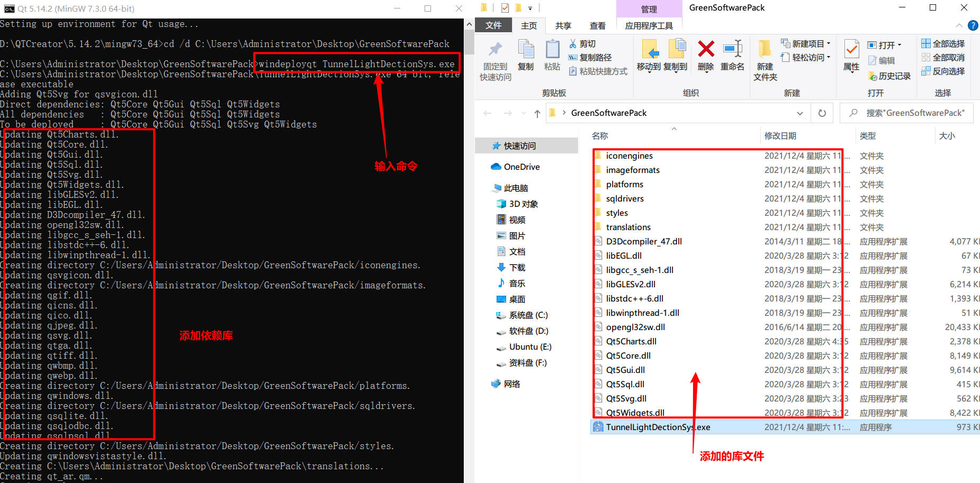Click the Copy icon in ribbon
Viewport: 980px width, 483px height.
tap(526, 50)
